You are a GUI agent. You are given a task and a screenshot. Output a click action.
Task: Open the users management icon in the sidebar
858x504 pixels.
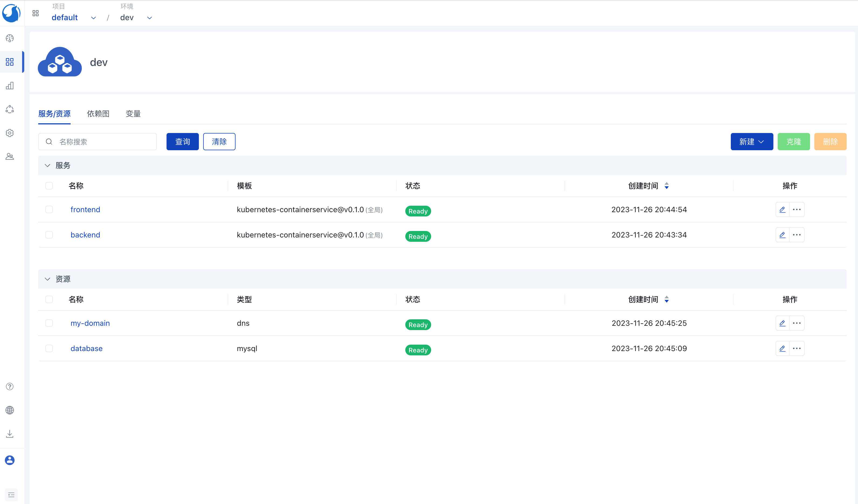(x=10, y=156)
